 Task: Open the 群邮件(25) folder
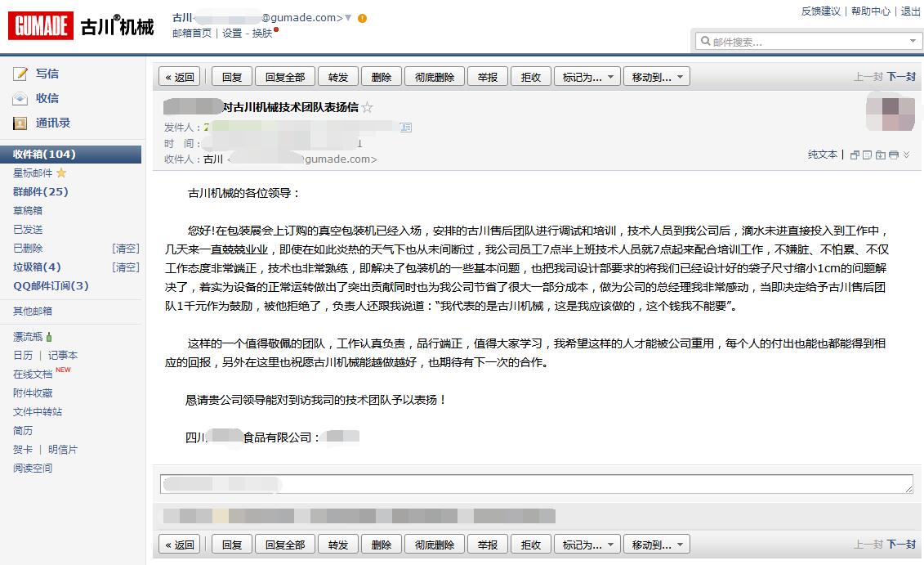[41, 191]
